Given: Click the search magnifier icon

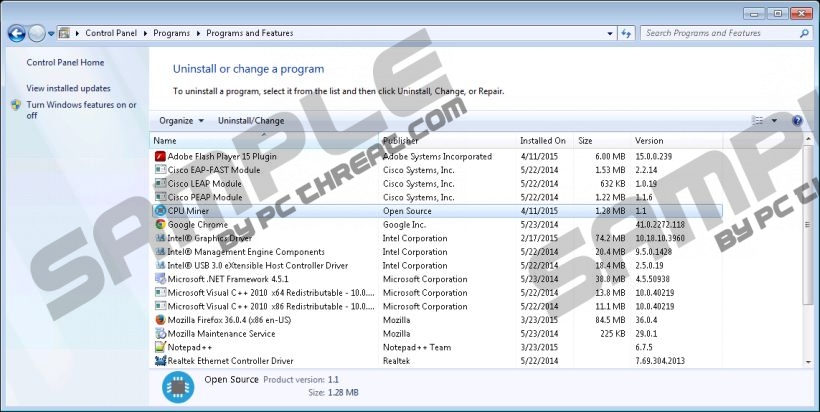Looking at the screenshot, I should 804,33.
